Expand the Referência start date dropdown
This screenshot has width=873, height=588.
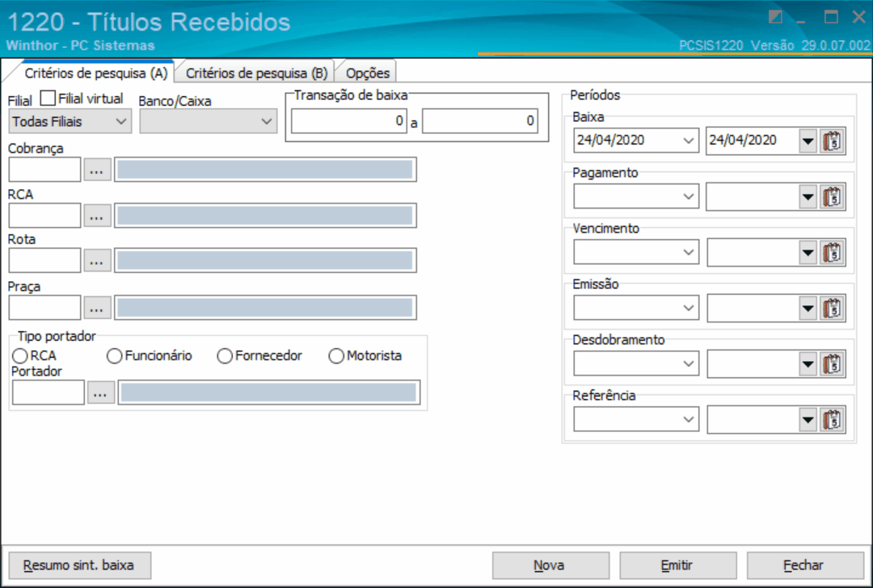[x=689, y=419]
